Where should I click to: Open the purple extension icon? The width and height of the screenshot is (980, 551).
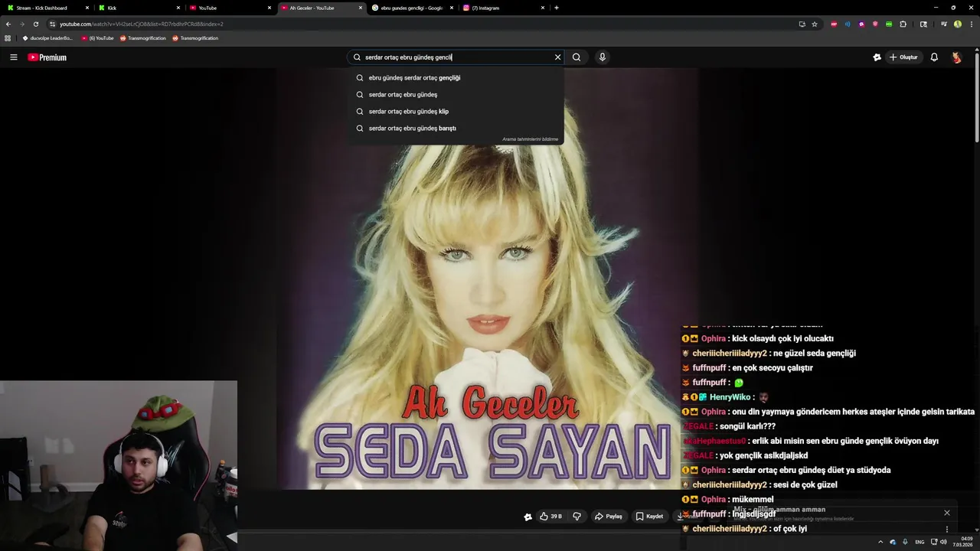(x=861, y=24)
